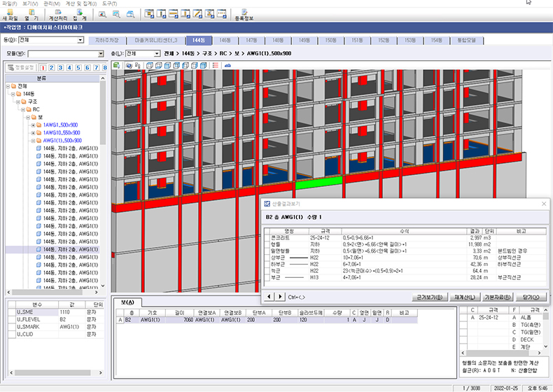
Task: Switch to the 지하주차장 tab
Action: [x=107, y=40]
